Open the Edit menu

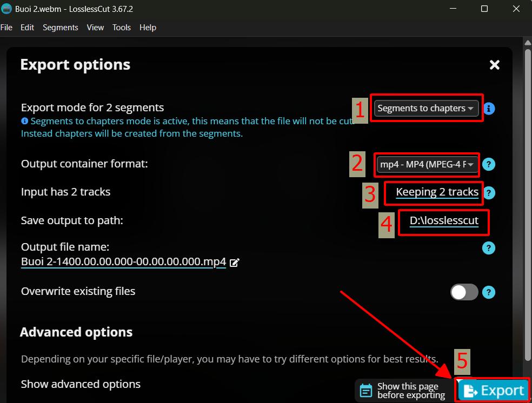click(x=27, y=28)
